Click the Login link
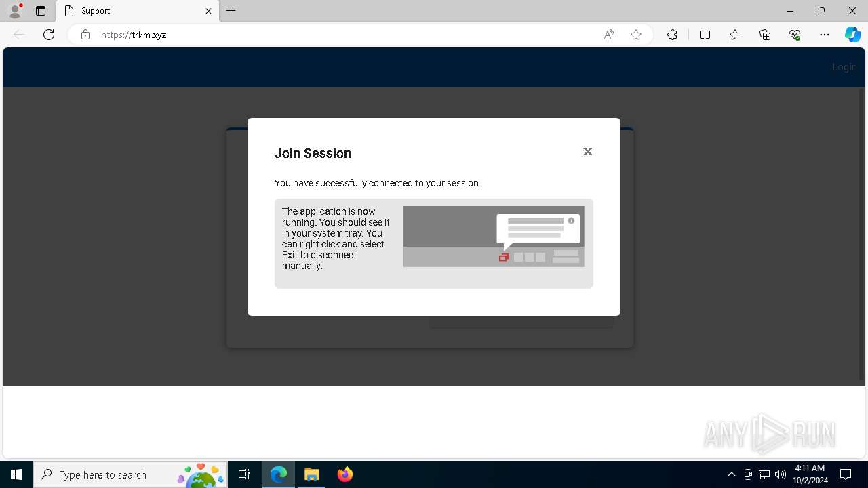Screen dimensions: 868x488 pyautogui.click(x=844, y=67)
